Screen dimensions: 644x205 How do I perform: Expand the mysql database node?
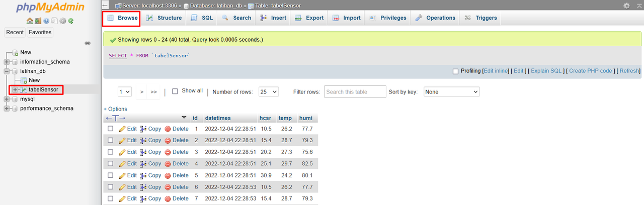[x=7, y=99]
